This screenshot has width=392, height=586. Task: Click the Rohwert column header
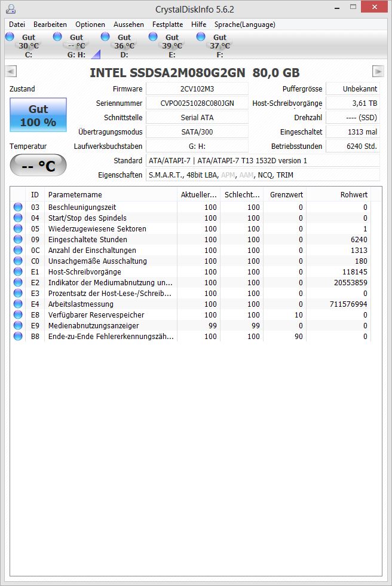coord(339,195)
